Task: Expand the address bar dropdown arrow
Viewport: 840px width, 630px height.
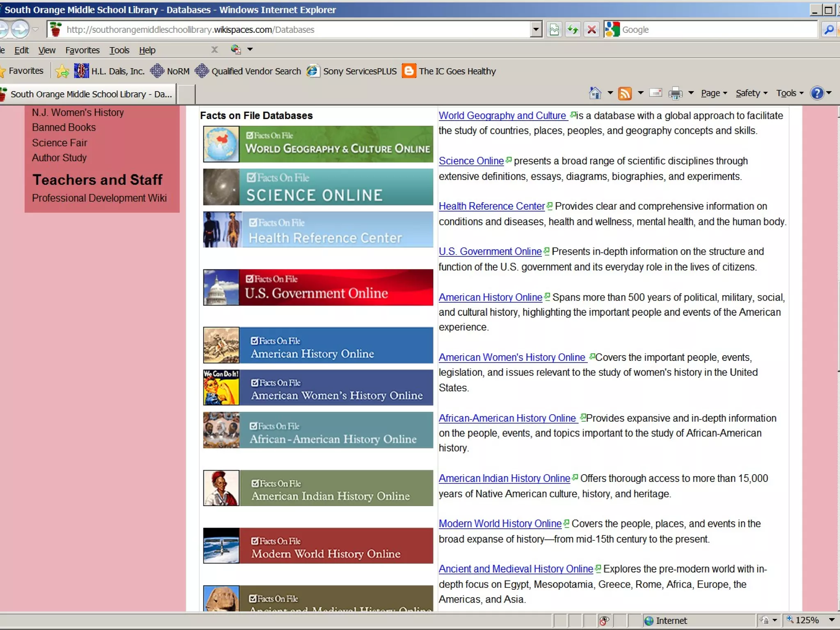Action: (x=536, y=30)
